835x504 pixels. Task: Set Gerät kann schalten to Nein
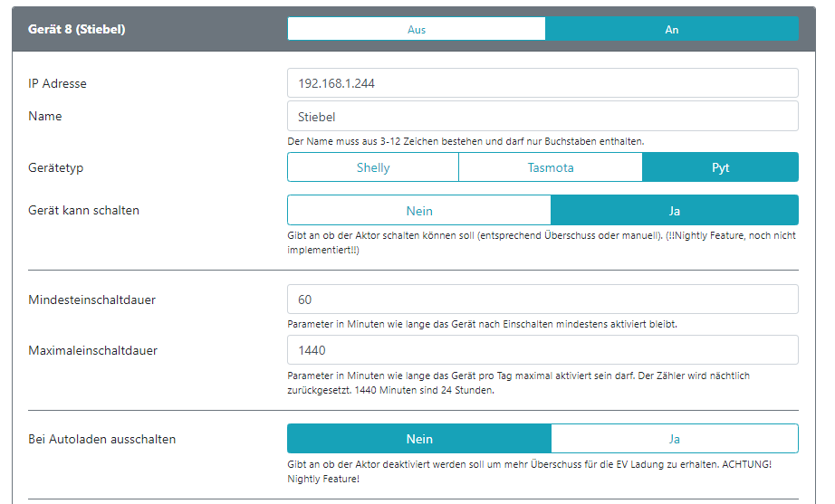tap(419, 211)
